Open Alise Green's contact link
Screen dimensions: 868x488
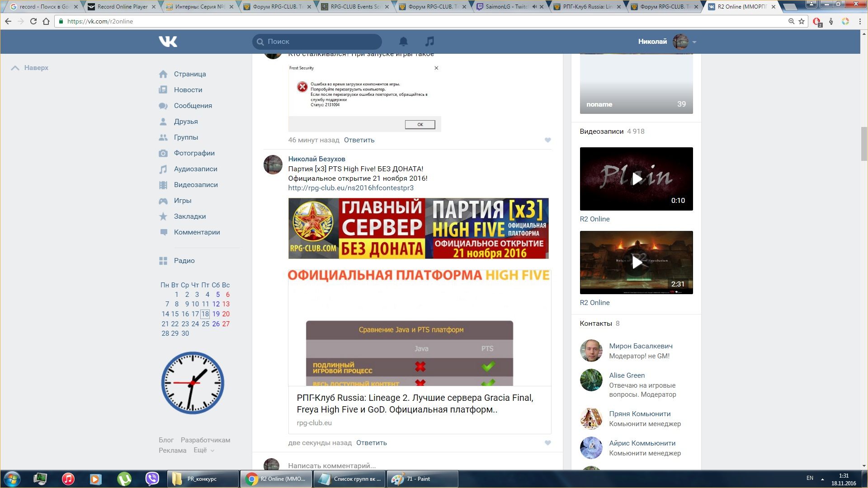(x=627, y=375)
